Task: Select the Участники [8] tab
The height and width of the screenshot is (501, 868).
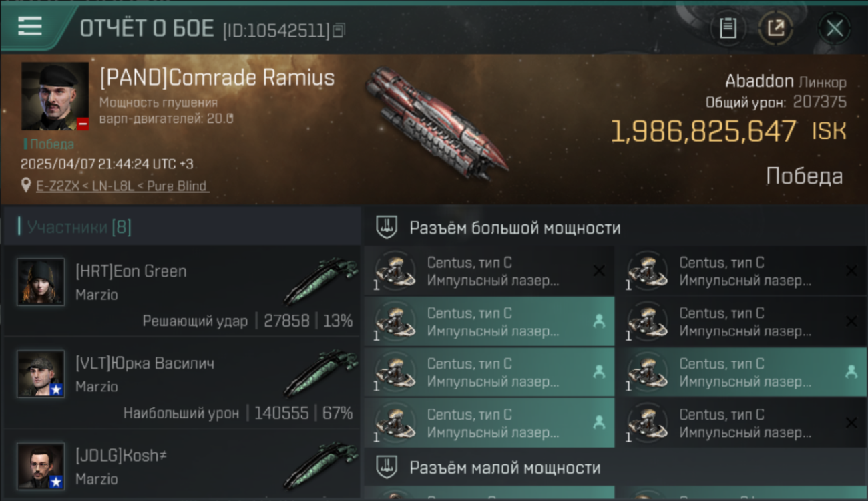Action: coord(75,227)
